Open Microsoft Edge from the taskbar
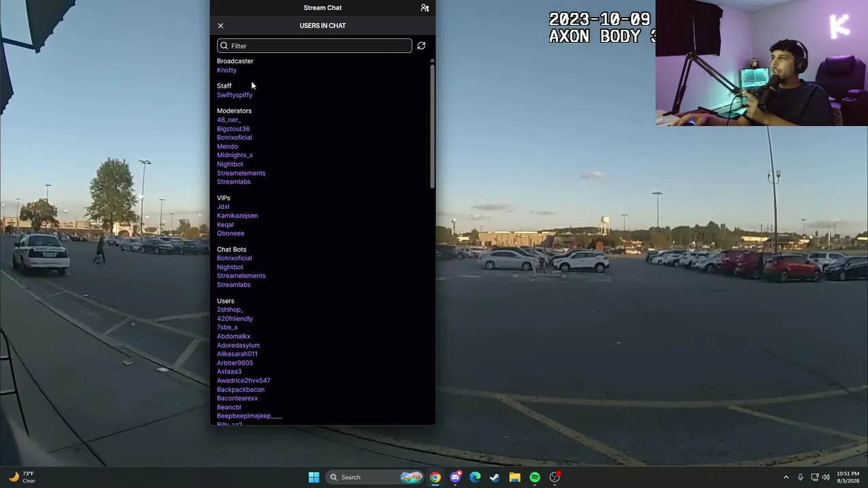The height and width of the screenshot is (488, 868). [x=475, y=477]
